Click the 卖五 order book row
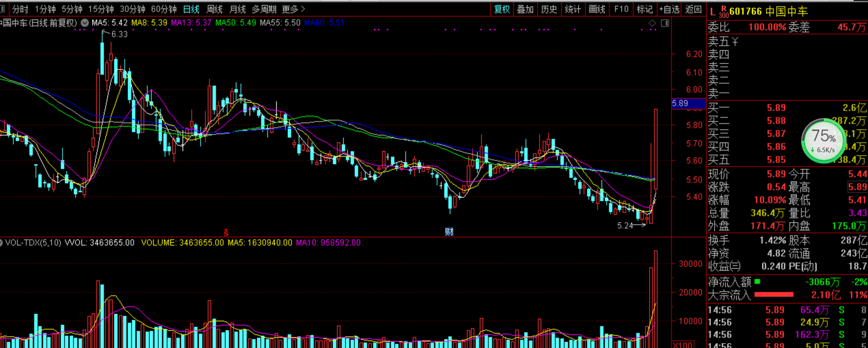The height and width of the screenshot is (348, 868). [787, 42]
